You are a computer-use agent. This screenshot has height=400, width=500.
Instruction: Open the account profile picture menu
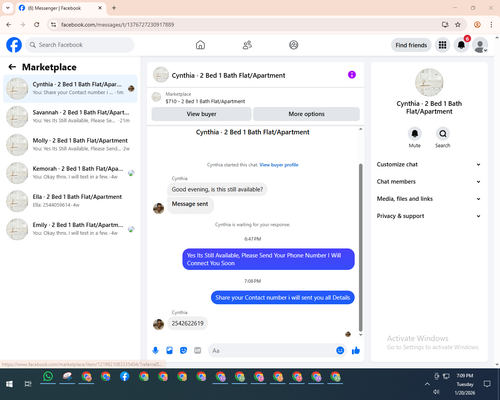coord(480,45)
